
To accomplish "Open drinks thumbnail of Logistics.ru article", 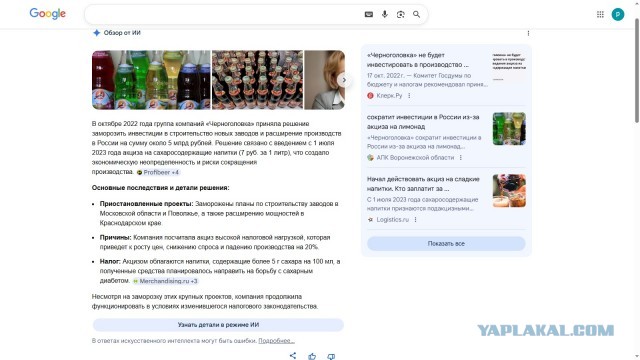I will [509, 191].
